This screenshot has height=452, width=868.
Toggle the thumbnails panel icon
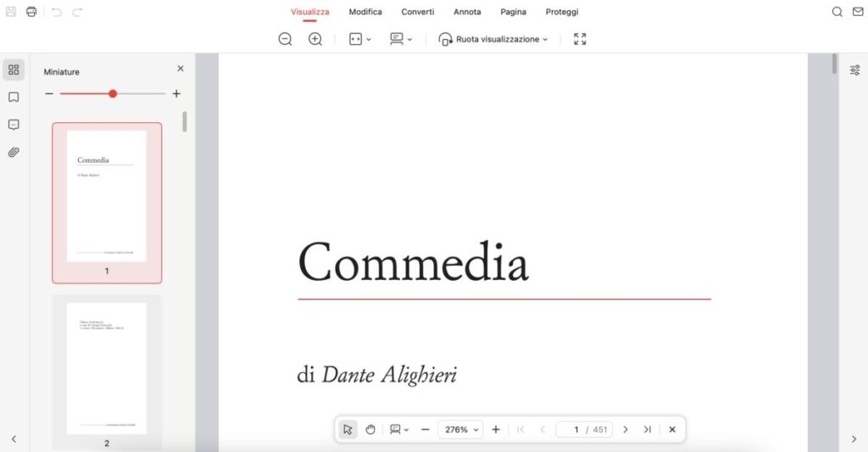(x=14, y=70)
